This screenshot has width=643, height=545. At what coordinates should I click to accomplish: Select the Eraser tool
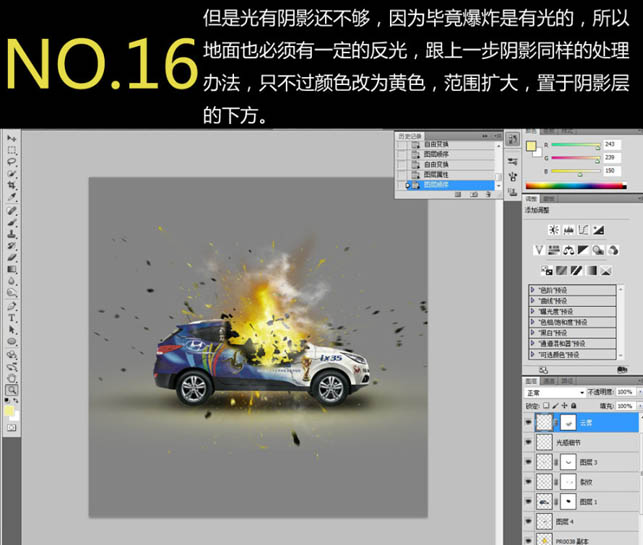11,258
